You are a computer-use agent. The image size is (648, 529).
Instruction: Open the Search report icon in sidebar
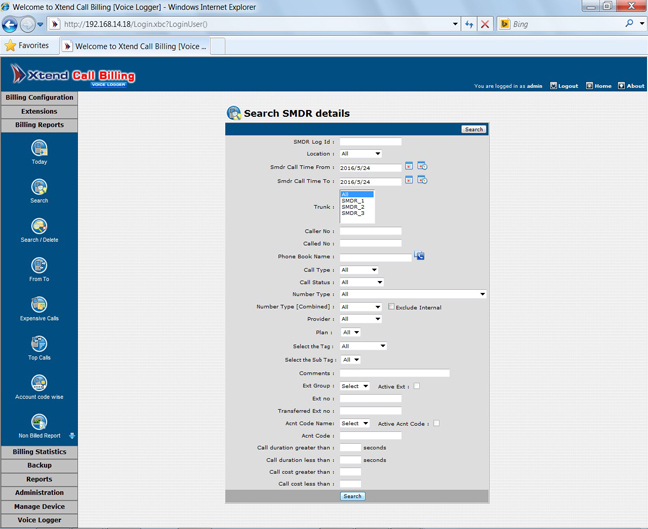click(39, 187)
